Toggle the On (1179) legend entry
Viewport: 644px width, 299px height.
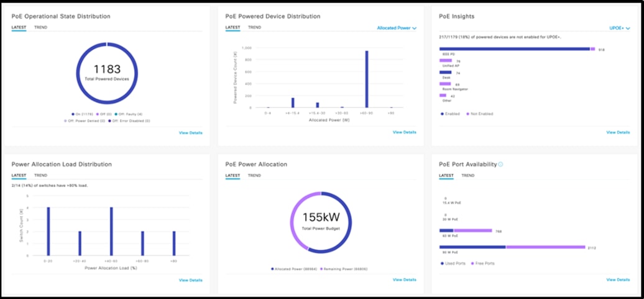[83, 114]
